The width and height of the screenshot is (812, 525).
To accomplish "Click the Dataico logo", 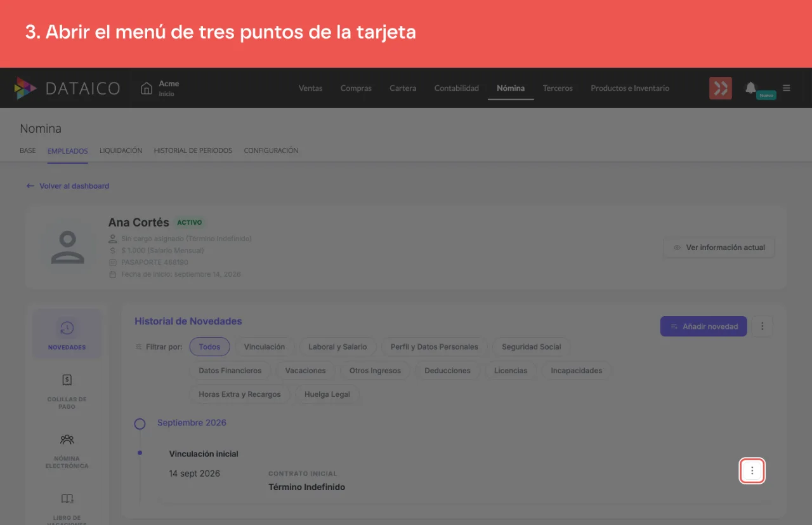I will [67, 88].
